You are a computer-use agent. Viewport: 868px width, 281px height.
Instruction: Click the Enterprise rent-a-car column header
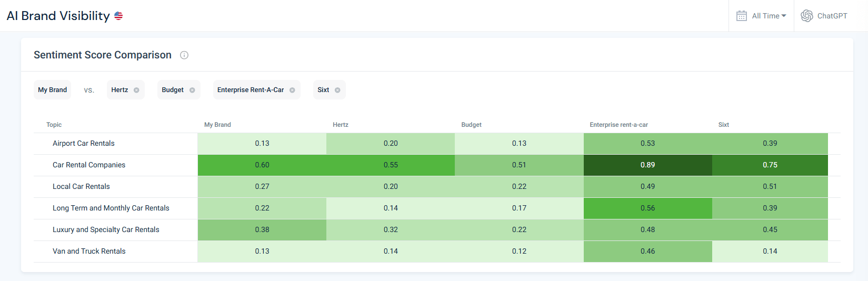pos(618,125)
